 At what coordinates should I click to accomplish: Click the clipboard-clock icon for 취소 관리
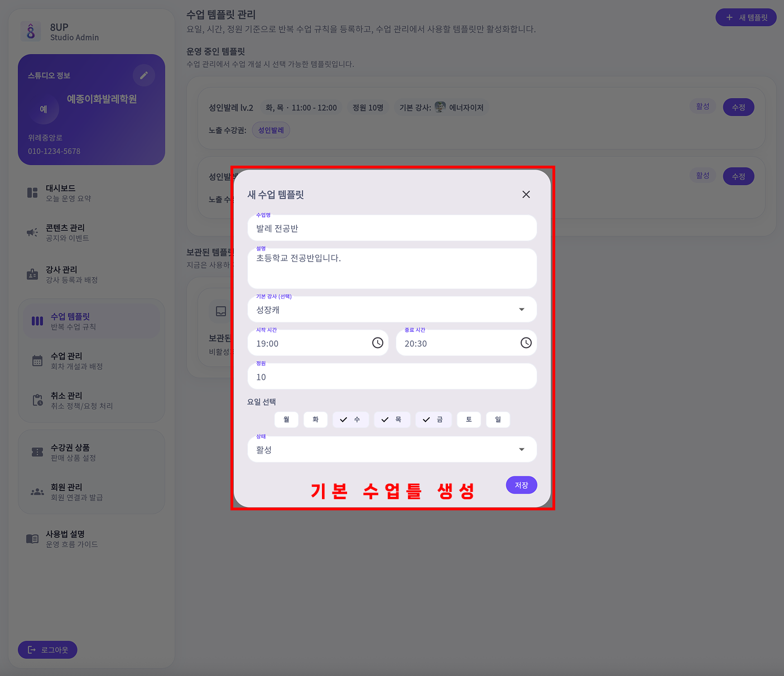37,400
